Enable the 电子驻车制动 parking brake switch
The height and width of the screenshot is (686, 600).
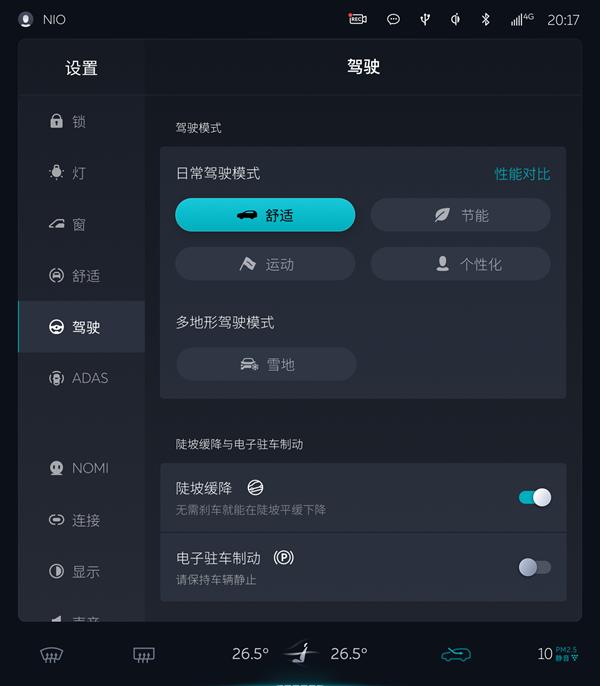pyautogui.click(x=534, y=567)
